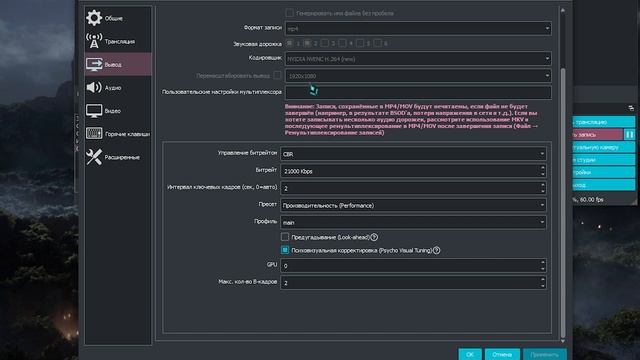Click help icon next to Psycho Visual Tuning
The image size is (640, 360).
[436, 250]
